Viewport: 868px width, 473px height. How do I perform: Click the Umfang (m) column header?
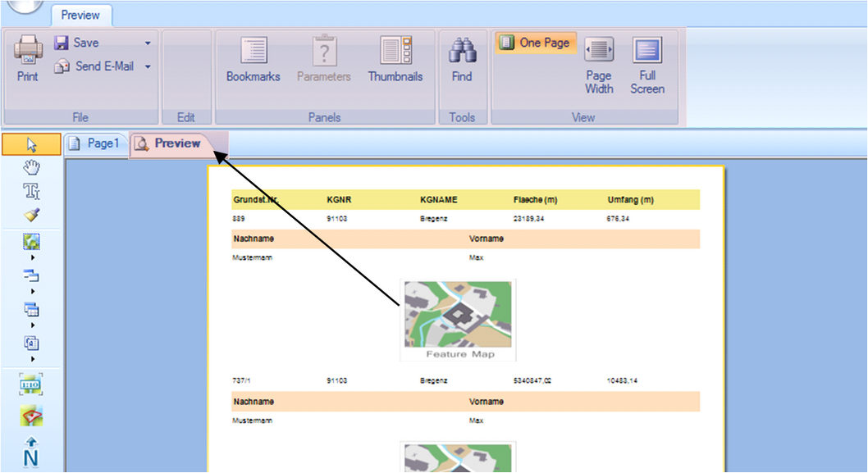[631, 200]
